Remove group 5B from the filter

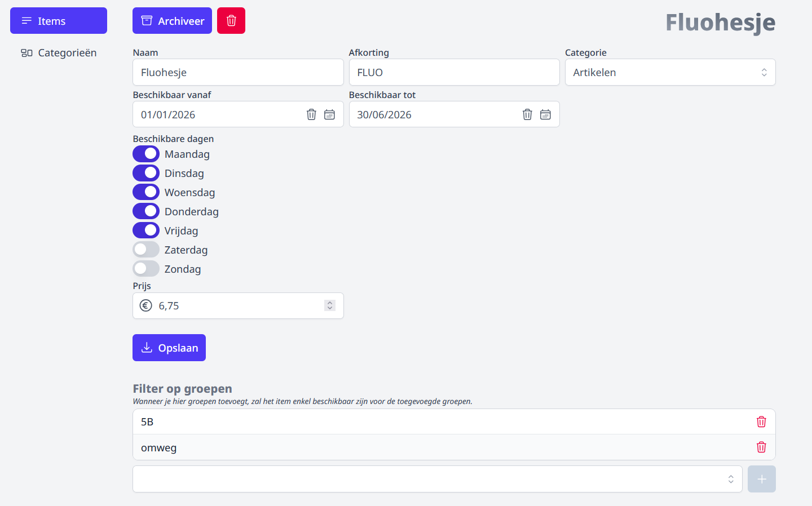click(761, 421)
